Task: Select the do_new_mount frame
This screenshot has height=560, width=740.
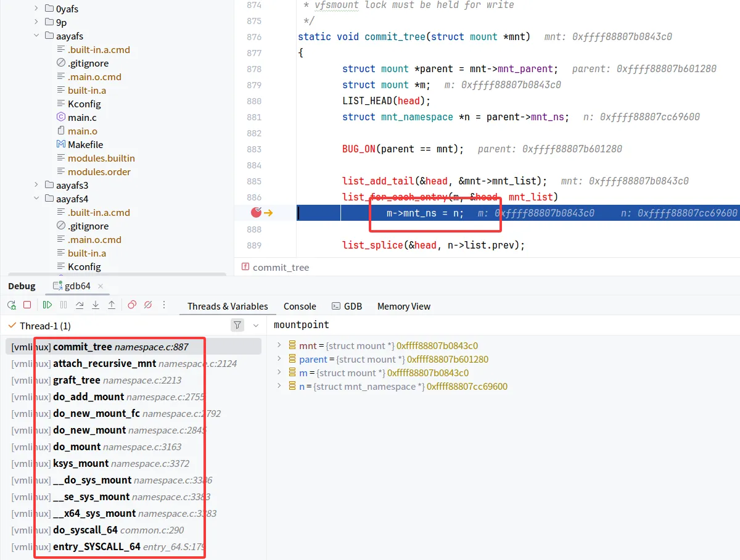Action: click(133, 430)
